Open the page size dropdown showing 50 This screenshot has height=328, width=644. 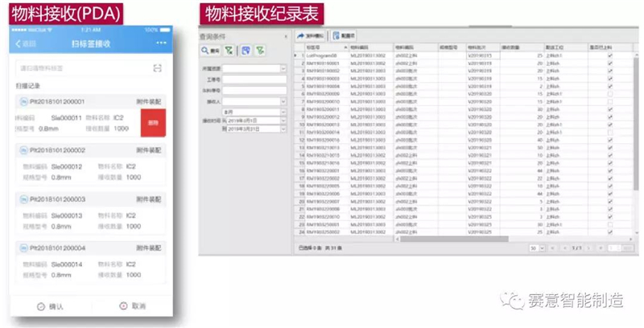tap(534, 248)
